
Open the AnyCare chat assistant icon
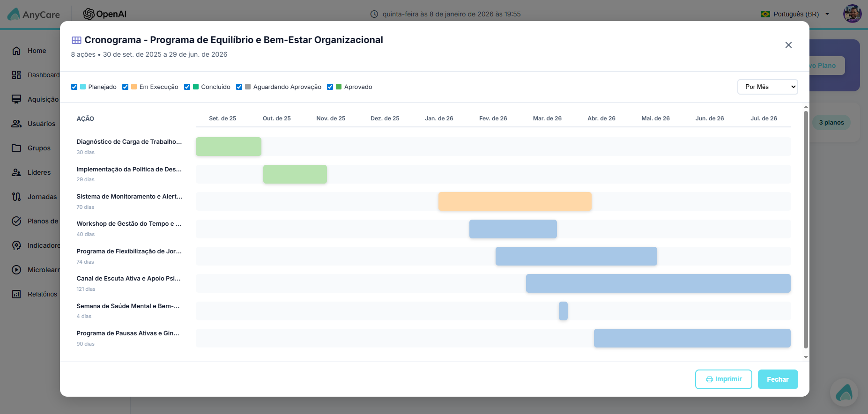(x=844, y=392)
